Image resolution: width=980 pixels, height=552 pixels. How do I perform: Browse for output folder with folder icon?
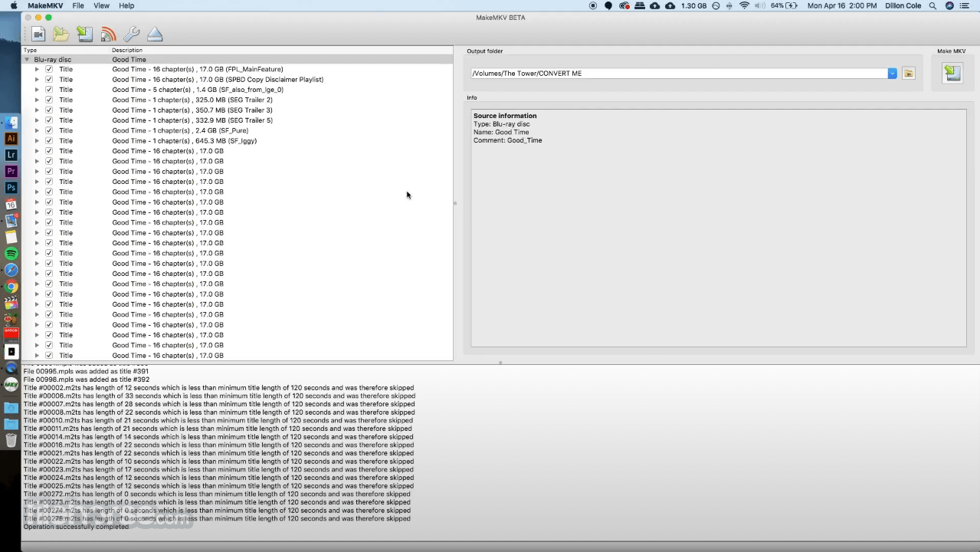(x=909, y=74)
